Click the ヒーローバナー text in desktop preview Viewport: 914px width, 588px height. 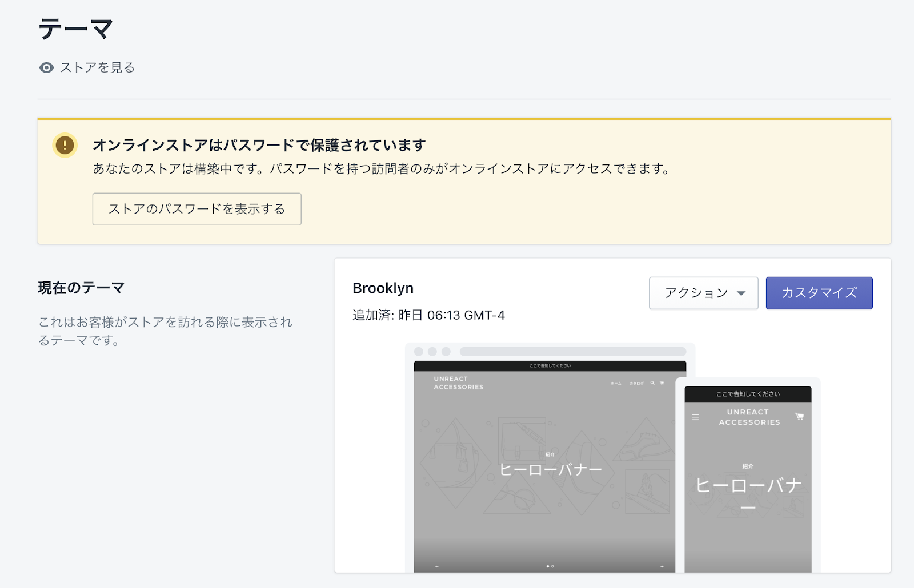(550, 470)
